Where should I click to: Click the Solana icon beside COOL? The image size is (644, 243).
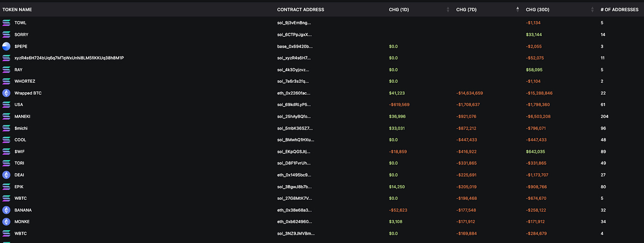point(6,140)
